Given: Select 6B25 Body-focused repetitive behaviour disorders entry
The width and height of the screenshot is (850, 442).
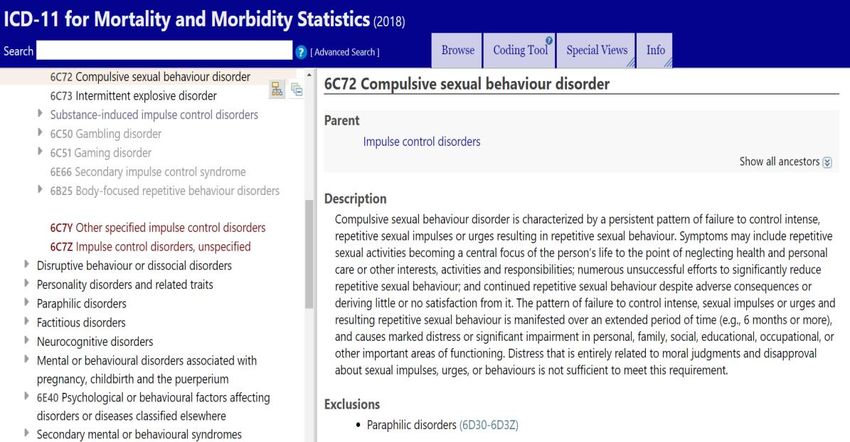Looking at the screenshot, I should point(165,191).
